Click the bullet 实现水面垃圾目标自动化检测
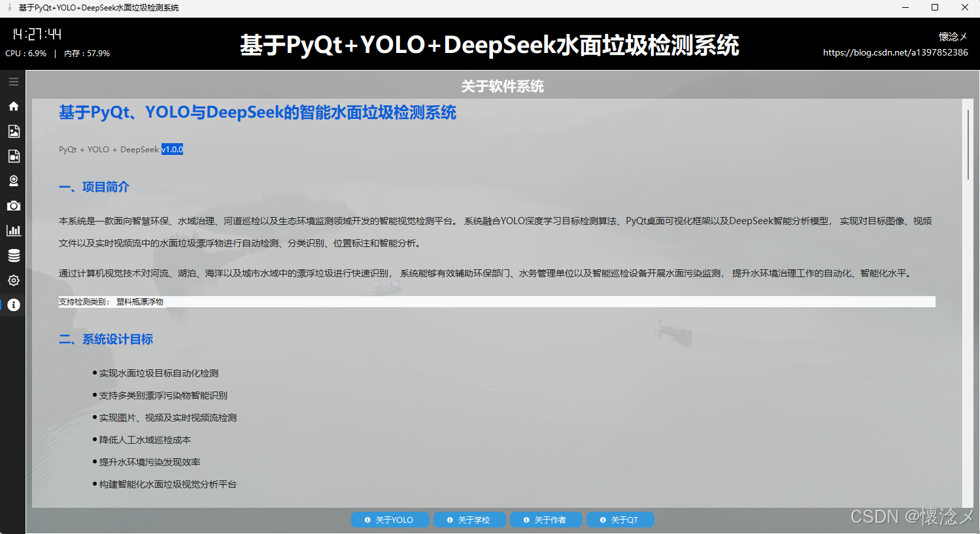Viewport: 980px width, 534px height. [x=159, y=373]
